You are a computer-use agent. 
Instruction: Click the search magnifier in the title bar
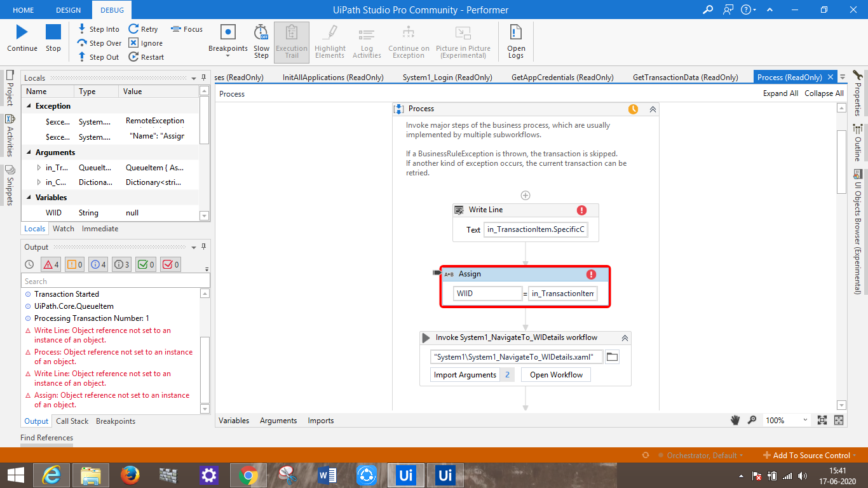708,10
